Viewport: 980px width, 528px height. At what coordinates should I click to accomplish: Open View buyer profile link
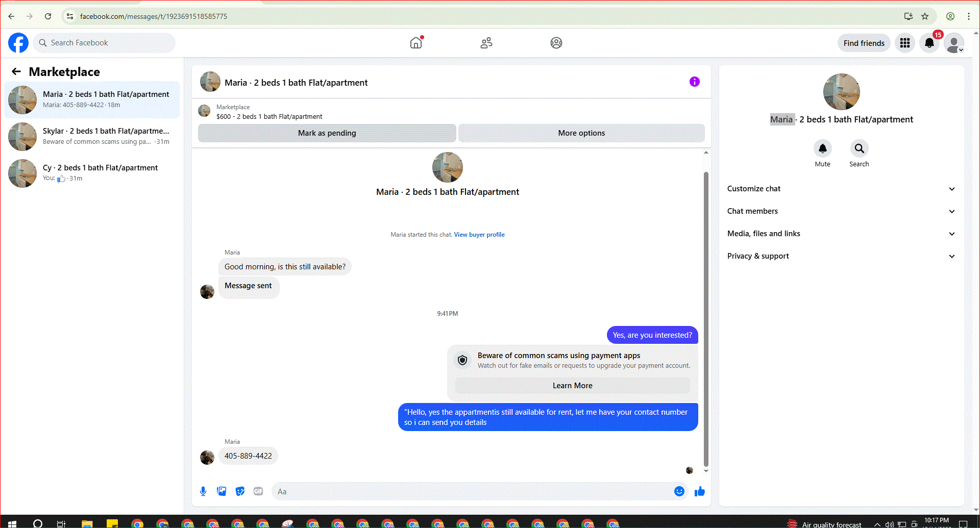pyautogui.click(x=479, y=235)
